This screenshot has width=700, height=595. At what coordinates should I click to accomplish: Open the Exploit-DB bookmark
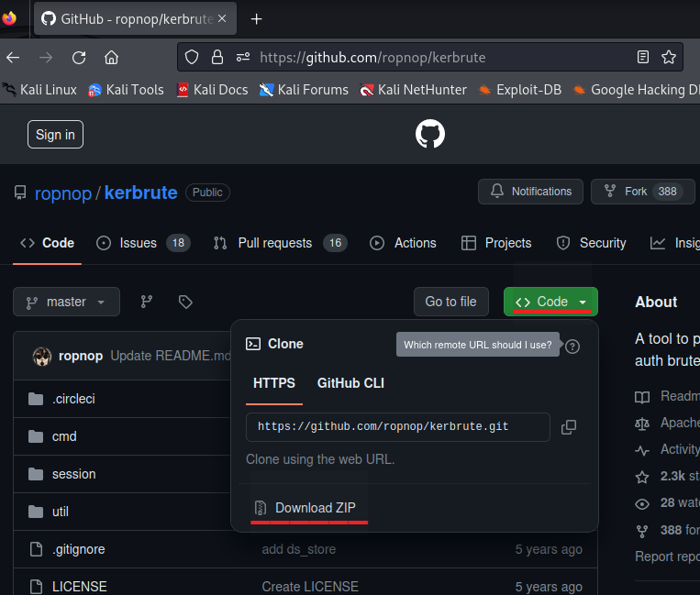click(520, 90)
